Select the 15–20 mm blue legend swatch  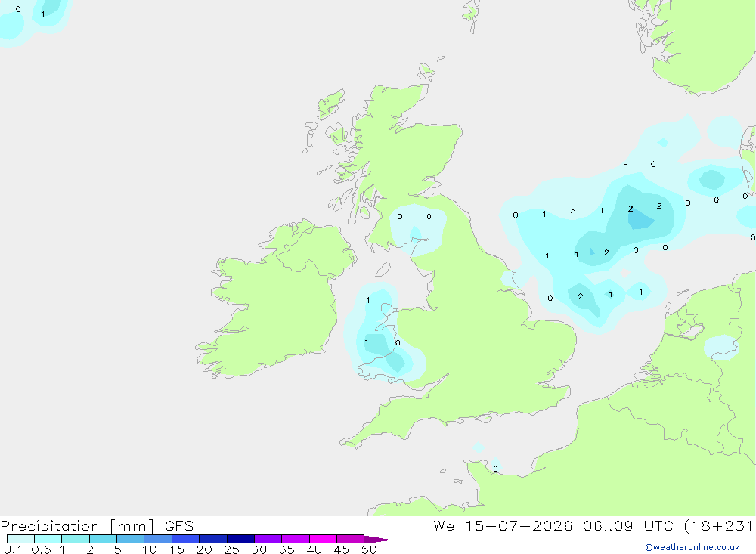[x=186, y=539]
